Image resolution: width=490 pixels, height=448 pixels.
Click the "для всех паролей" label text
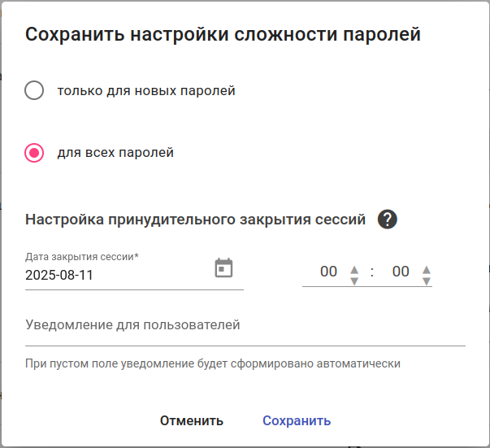[115, 153]
